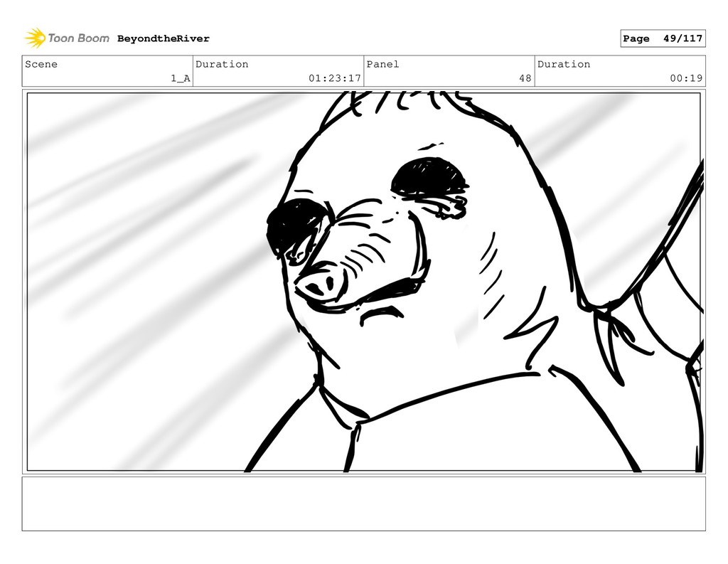Click the storyboard panel drawing of the creature

pyautogui.click(x=363, y=282)
